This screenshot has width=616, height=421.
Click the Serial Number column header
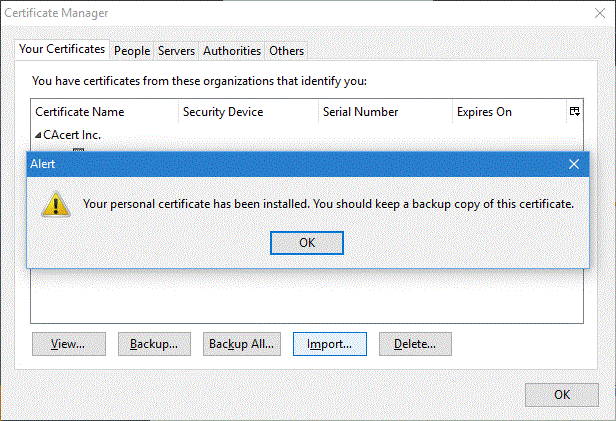tap(385, 112)
